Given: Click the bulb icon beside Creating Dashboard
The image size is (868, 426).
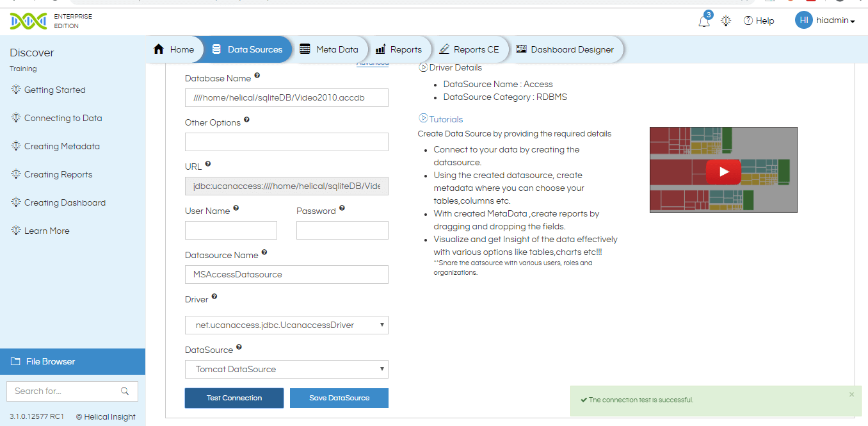Looking at the screenshot, I should pyautogui.click(x=16, y=202).
